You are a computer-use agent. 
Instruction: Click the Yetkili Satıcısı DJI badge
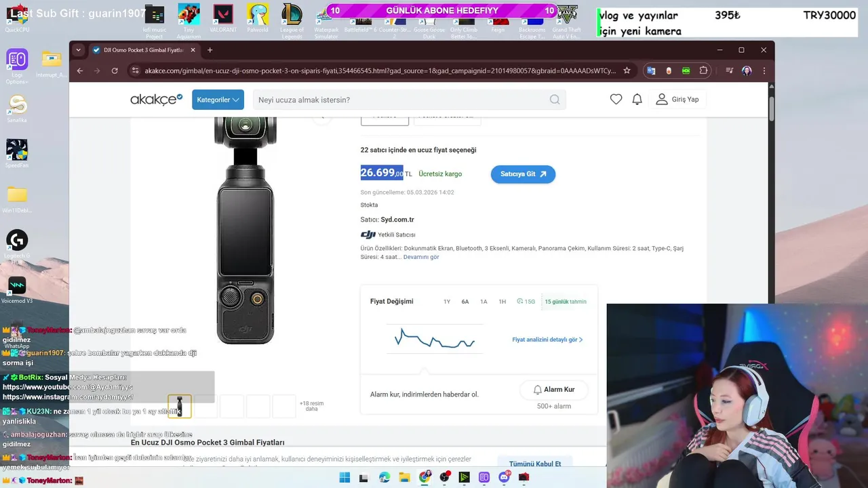pos(388,235)
